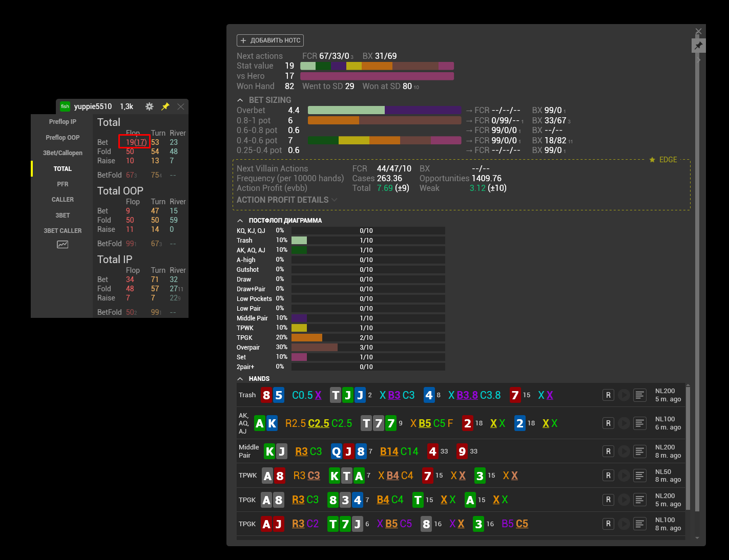The height and width of the screenshot is (560, 729).
Task: Collapse the HANDS section
Action: click(240, 379)
